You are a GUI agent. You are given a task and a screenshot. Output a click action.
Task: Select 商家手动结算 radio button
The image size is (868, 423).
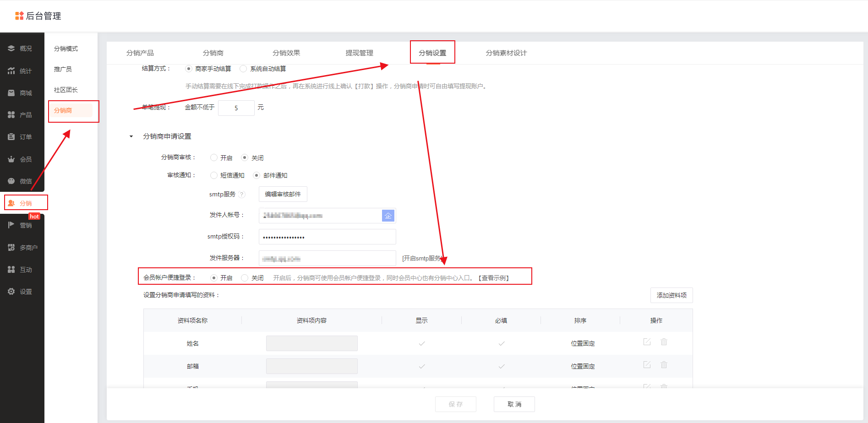(189, 69)
